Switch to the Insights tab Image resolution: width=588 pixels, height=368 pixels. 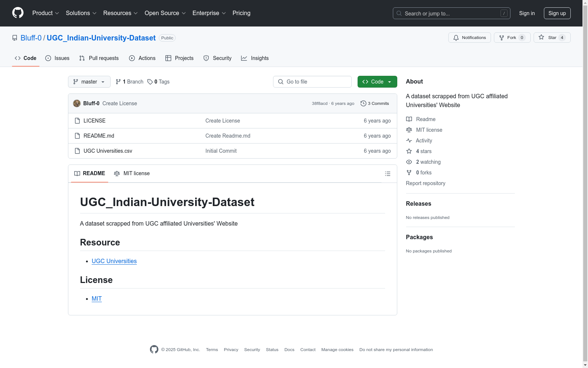coord(255,58)
